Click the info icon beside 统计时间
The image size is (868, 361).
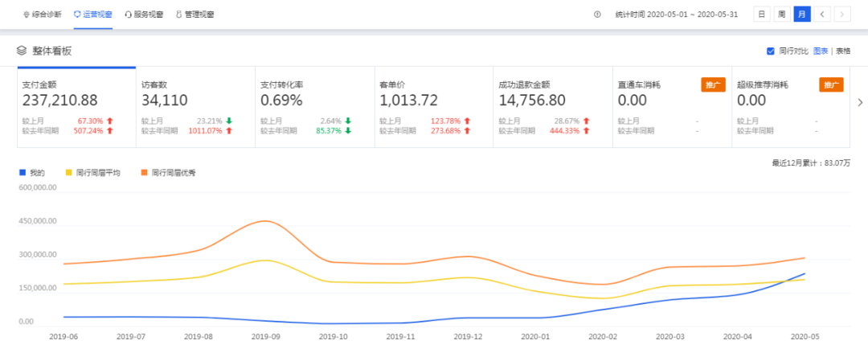(x=597, y=14)
